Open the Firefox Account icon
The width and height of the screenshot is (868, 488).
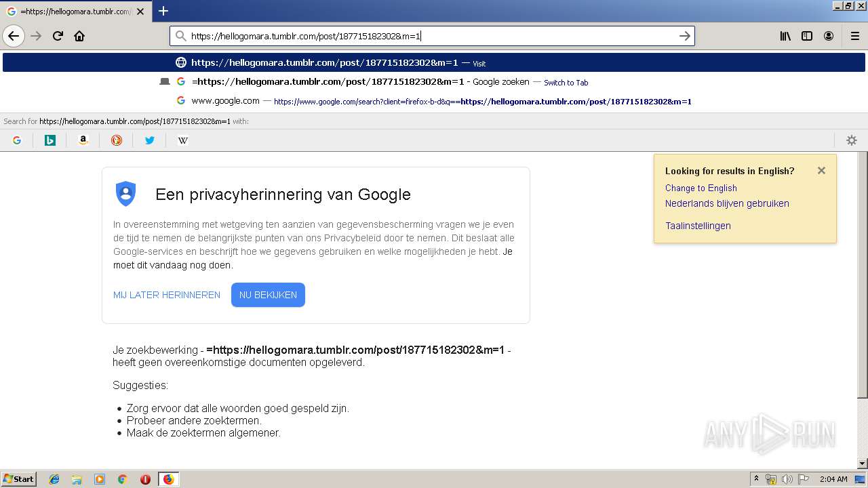click(x=829, y=36)
